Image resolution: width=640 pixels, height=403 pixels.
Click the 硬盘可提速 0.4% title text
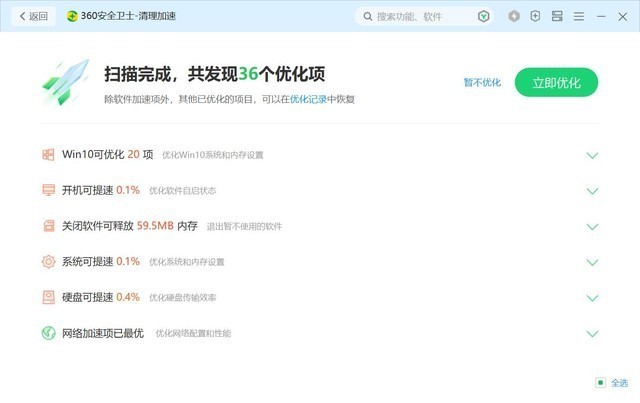click(x=101, y=297)
